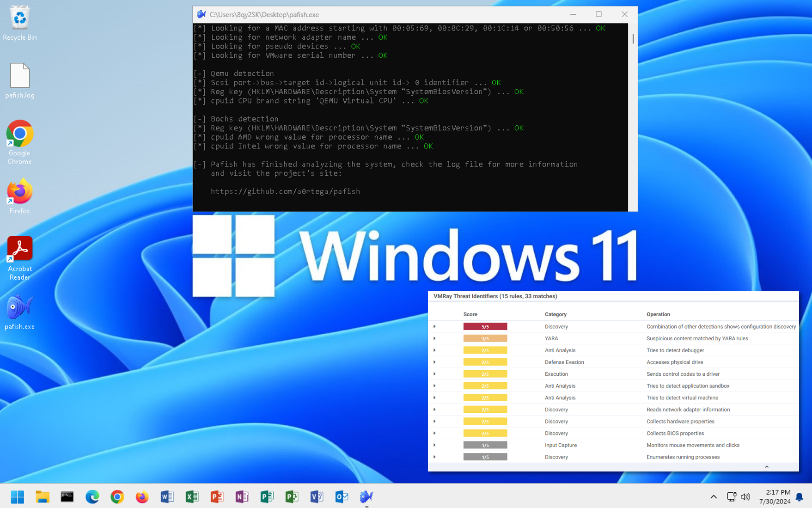The width and height of the screenshot is (812, 508).
Task: Click the Operation column header
Action: click(658, 314)
